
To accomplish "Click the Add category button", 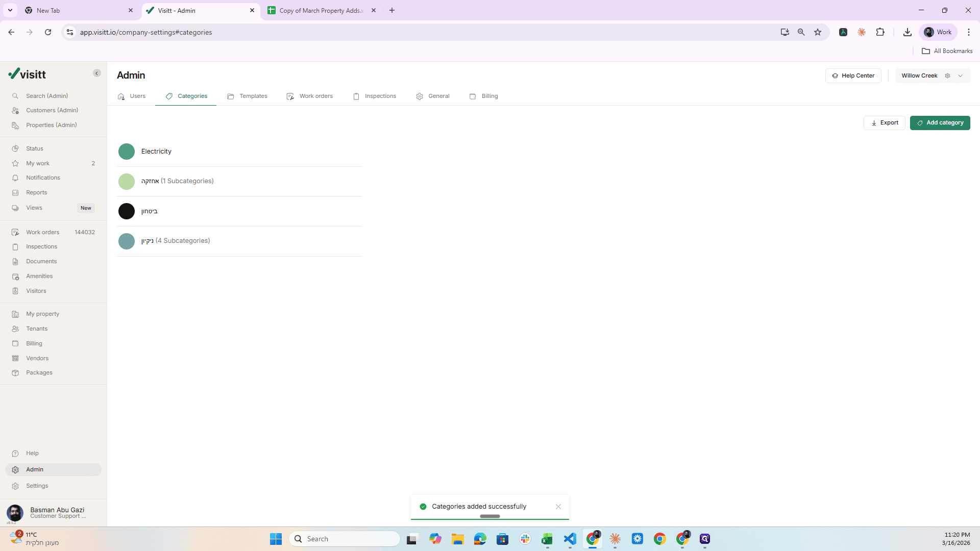I will 940,123.
